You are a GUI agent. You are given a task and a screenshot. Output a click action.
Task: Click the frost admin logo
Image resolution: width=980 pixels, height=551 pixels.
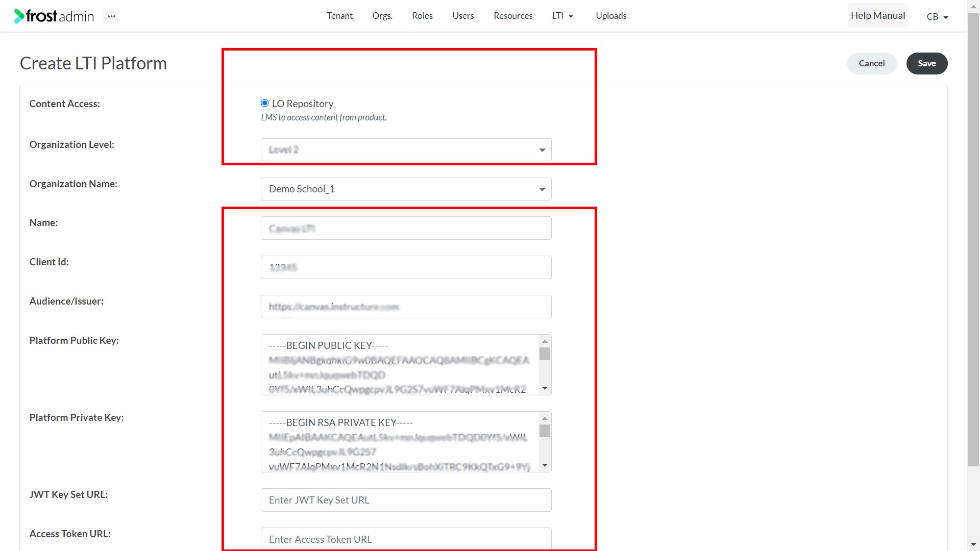coord(54,16)
